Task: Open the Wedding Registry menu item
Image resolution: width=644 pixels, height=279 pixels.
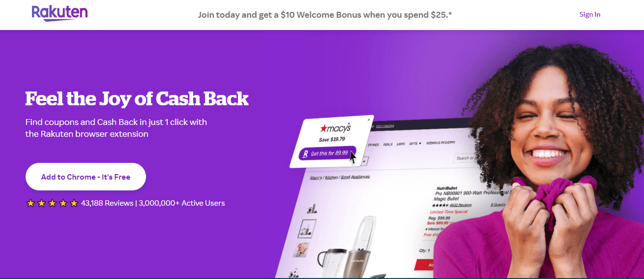Action: point(440,143)
